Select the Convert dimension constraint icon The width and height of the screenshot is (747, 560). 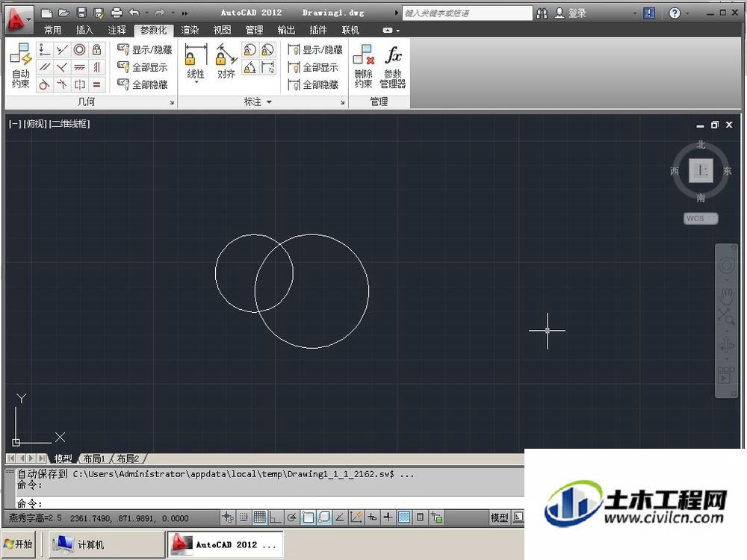(x=267, y=67)
